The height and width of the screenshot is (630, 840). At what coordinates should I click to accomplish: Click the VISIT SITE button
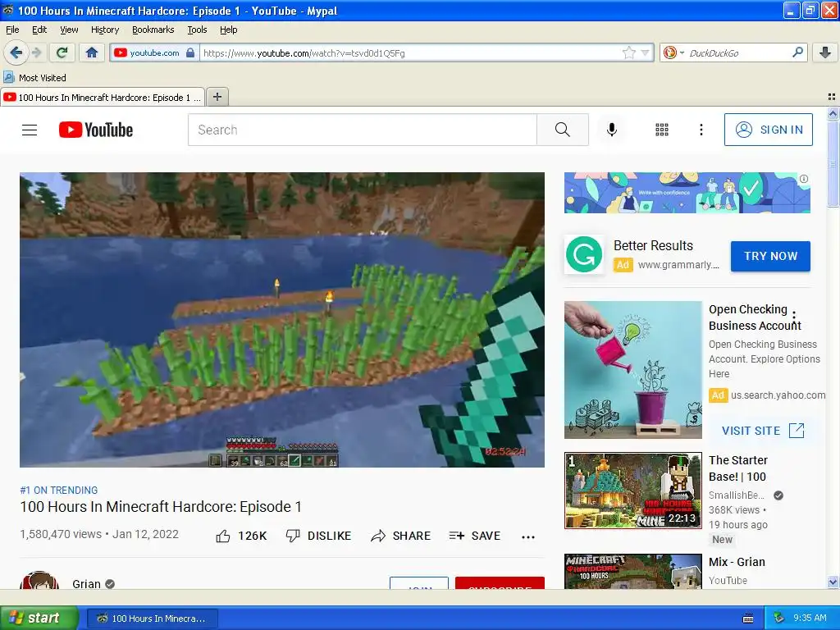click(763, 431)
